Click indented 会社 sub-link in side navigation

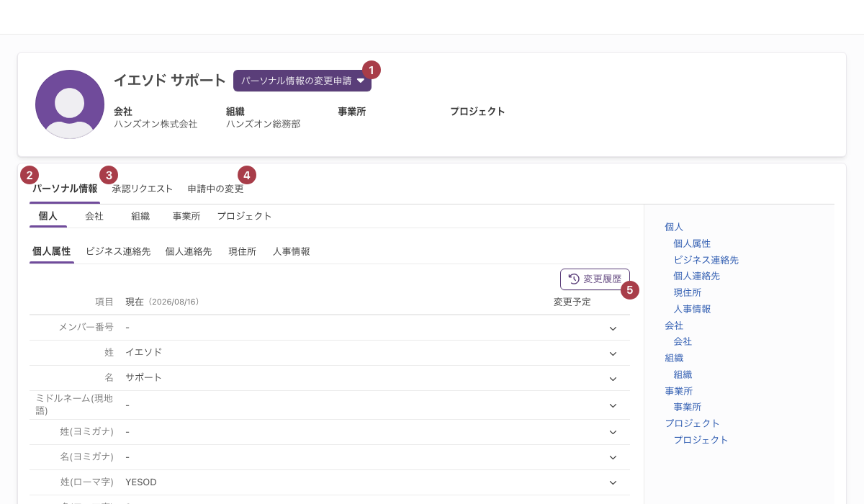[x=683, y=341]
